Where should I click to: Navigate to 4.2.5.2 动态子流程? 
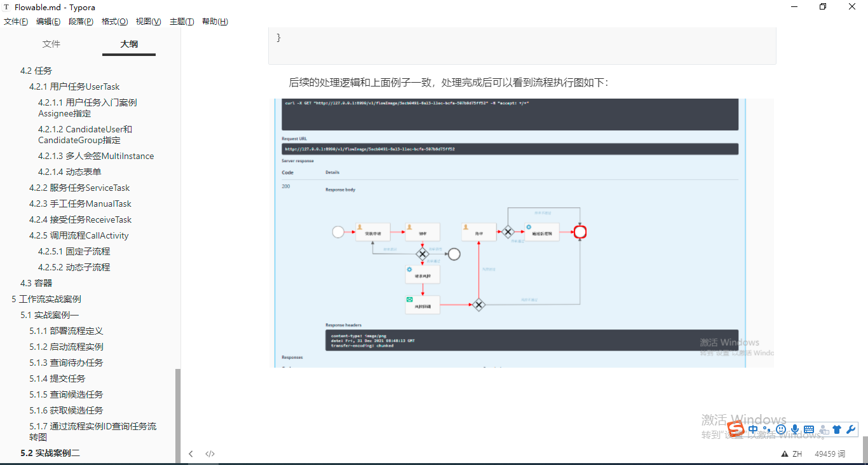click(x=74, y=267)
